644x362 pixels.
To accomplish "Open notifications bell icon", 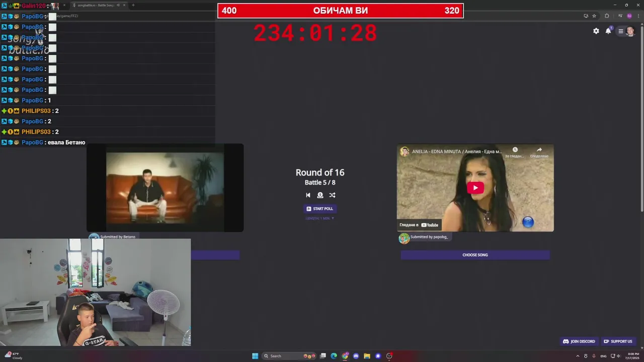I will pyautogui.click(x=608, y=31).
